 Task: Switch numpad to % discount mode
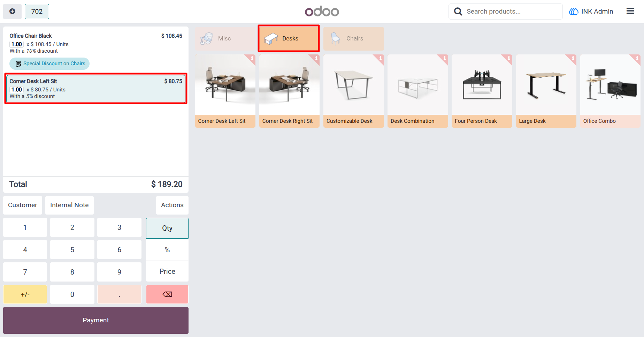pos(167,250)
